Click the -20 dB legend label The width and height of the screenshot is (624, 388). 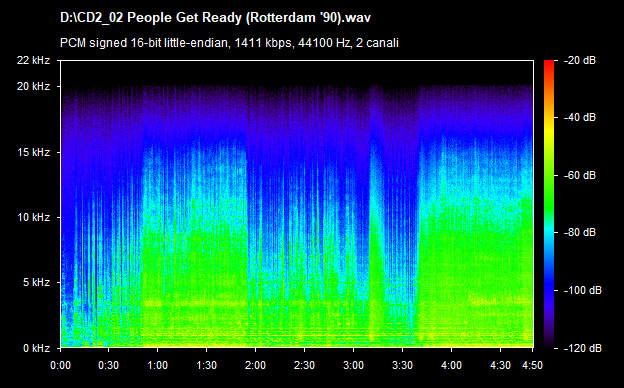point(580,60)
